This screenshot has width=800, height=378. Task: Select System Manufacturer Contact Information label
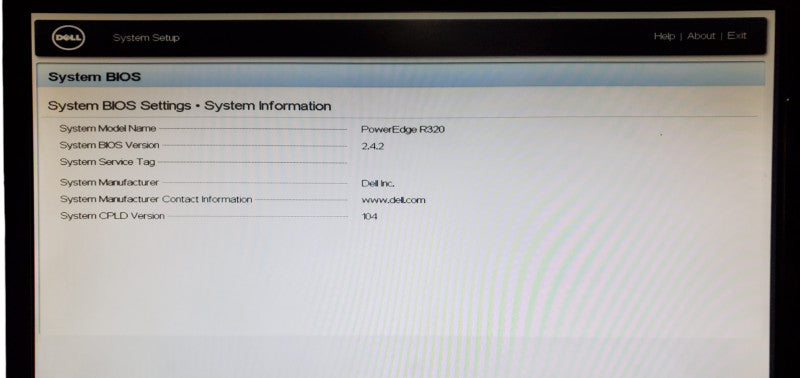click(156, 199)
